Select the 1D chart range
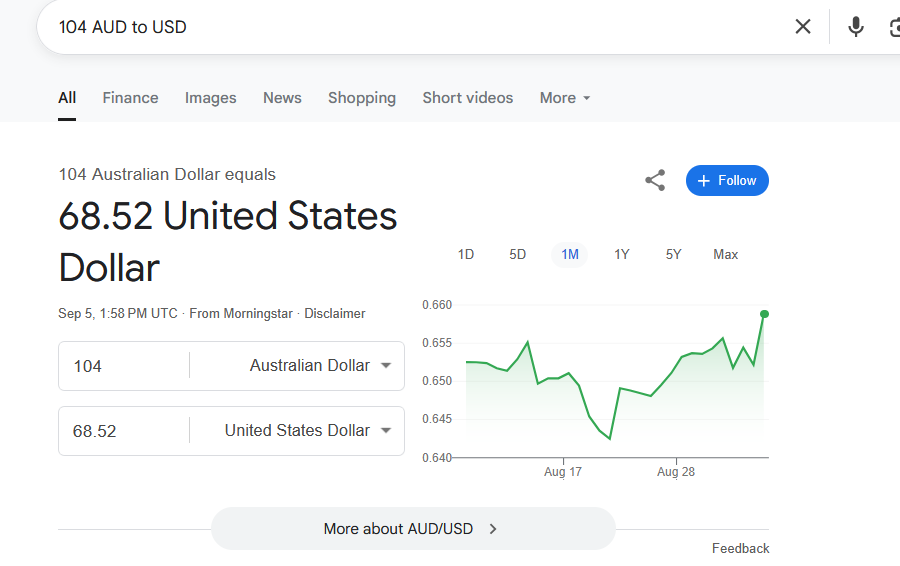The height and width of the screenshot is (566, 900). (x=466, y=255)
